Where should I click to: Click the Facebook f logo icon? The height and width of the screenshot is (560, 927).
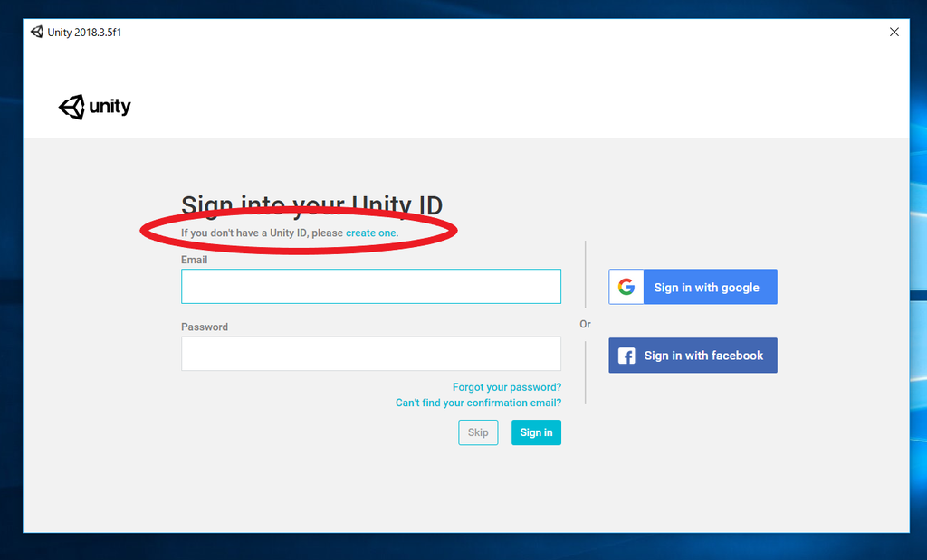(x=626, y=356)
